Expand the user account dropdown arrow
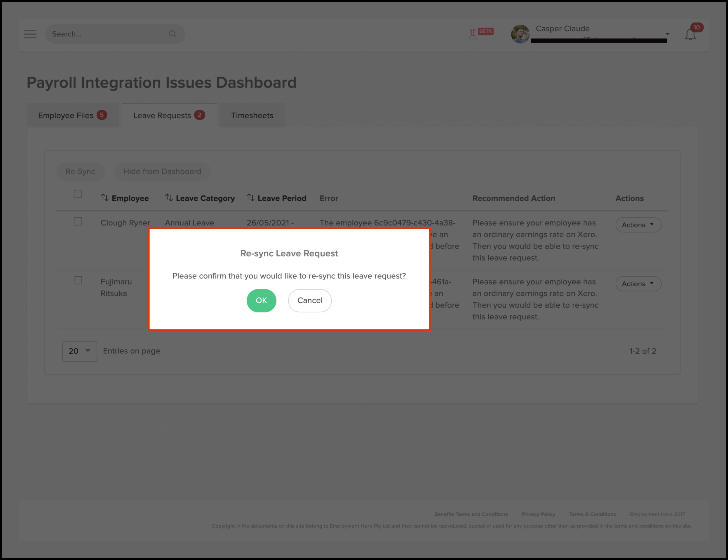 point(667,34)
